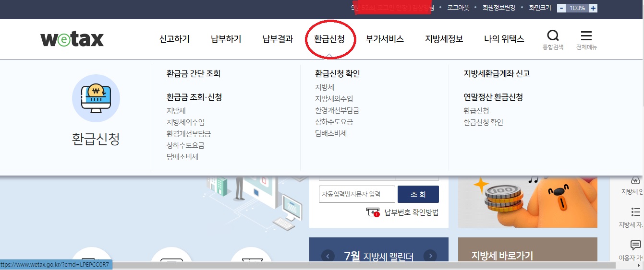Open the 납부결과 menu
Viewport: 644px width, 270px height.
[x=278, y=39]
